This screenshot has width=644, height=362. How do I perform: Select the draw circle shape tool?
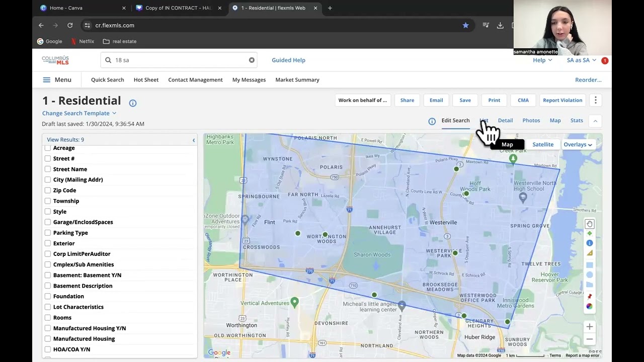click(590, 275)
